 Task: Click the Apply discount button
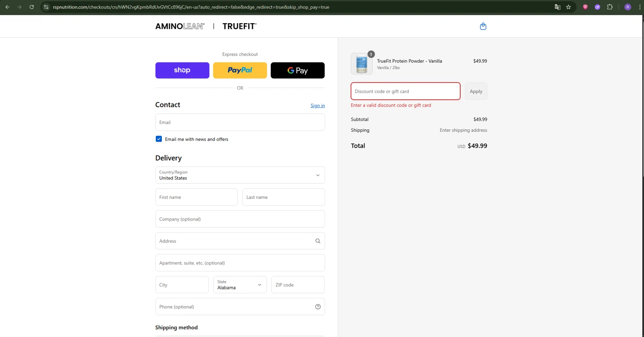click(x=476, y=91)
